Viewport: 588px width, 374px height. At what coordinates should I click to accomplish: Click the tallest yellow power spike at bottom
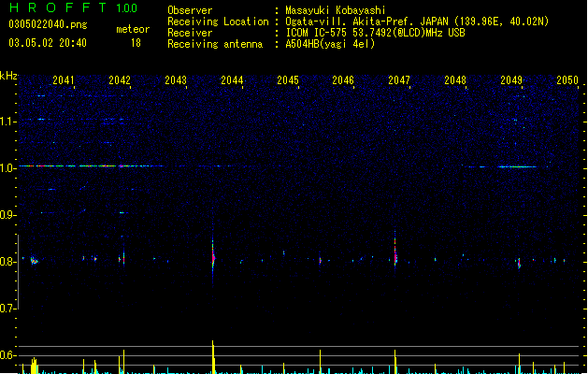click(x=213, y=357)
